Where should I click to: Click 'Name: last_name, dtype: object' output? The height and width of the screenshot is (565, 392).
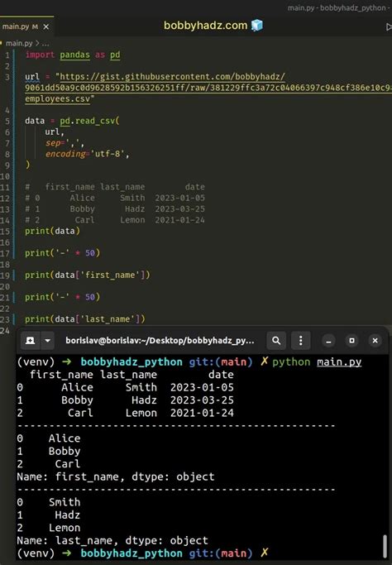[x=112, y=540]
